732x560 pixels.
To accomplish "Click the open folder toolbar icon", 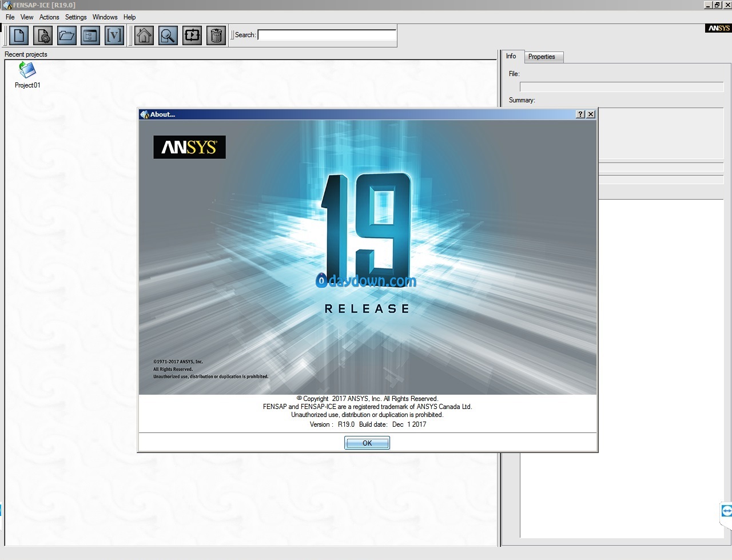I will (x=67, y=35).
